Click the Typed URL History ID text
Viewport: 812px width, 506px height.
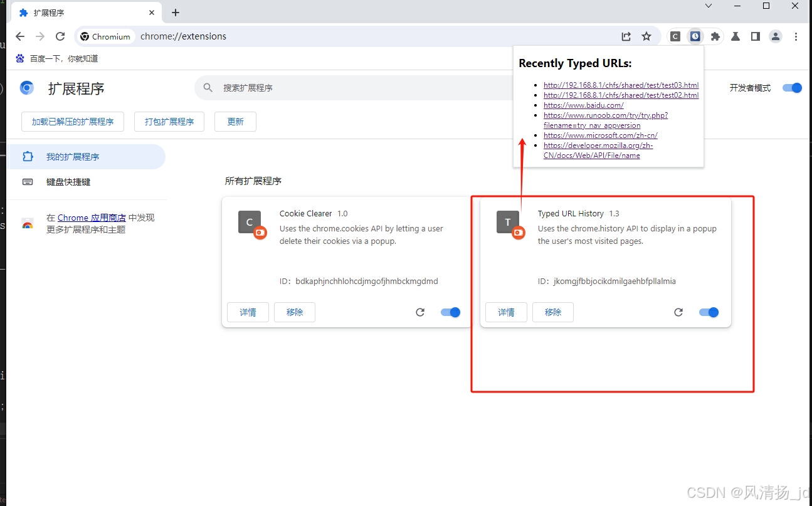607,282
